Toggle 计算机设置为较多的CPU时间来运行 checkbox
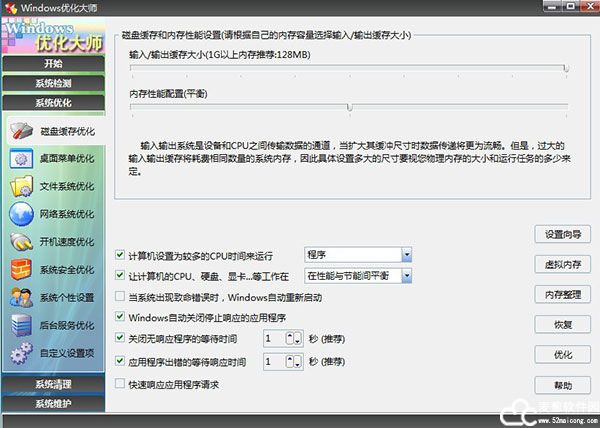The image size is (600, 428). click(120, 255)
